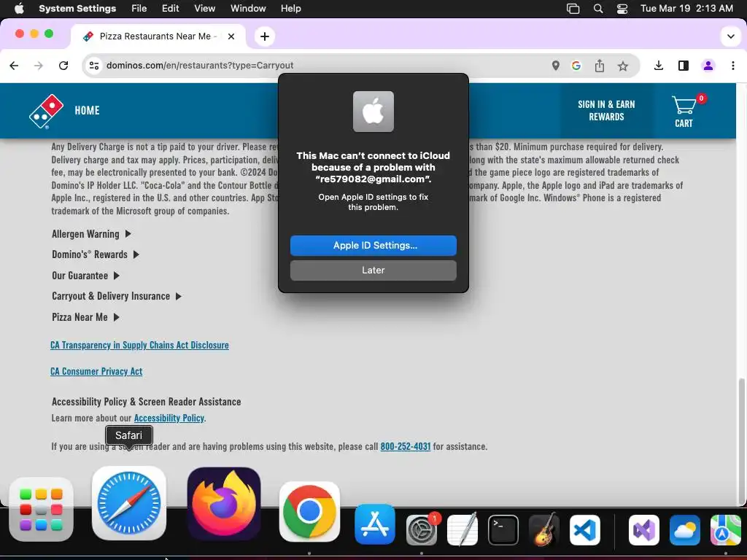
Task: Open the Chrome three-dot menu
Action: [x=732, y=66]
